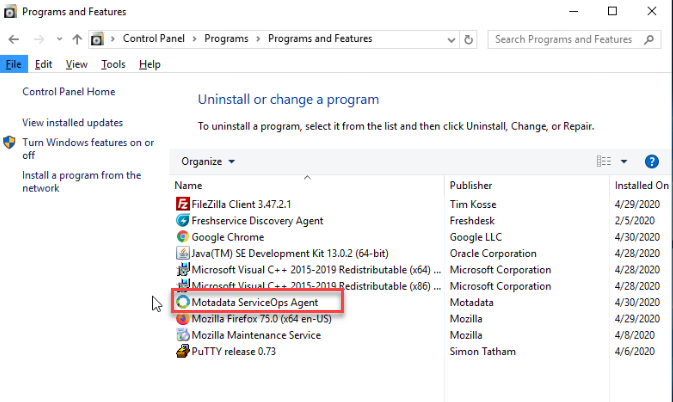Focus the Search Programs and Features field

[x=567, y=39]
